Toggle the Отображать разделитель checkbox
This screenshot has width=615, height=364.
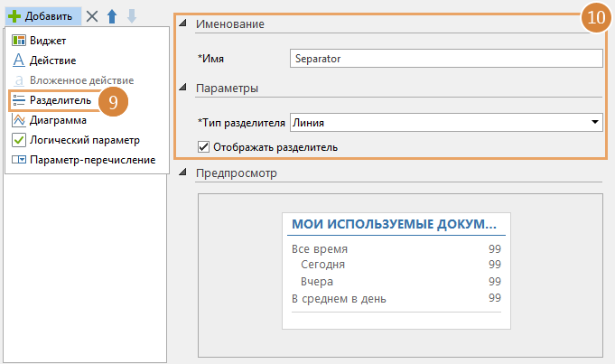click(203, 146)
